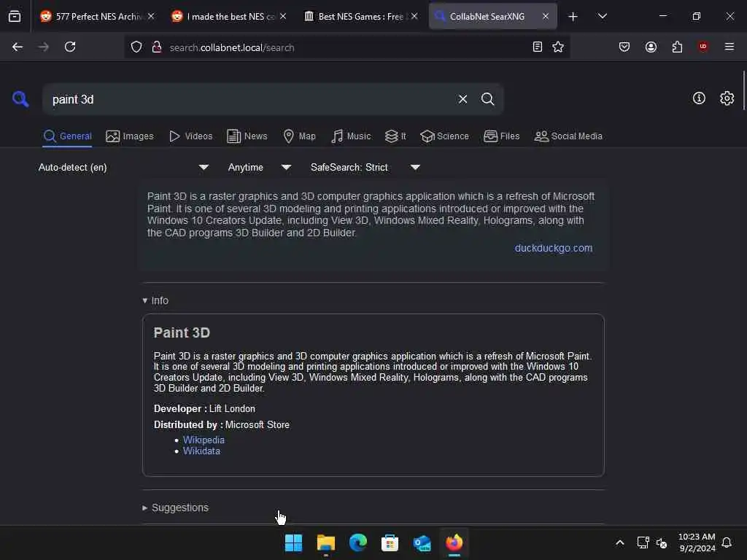Go forward with the browser forward arrow
Screen dimensions: 747x560
(43, 47)
